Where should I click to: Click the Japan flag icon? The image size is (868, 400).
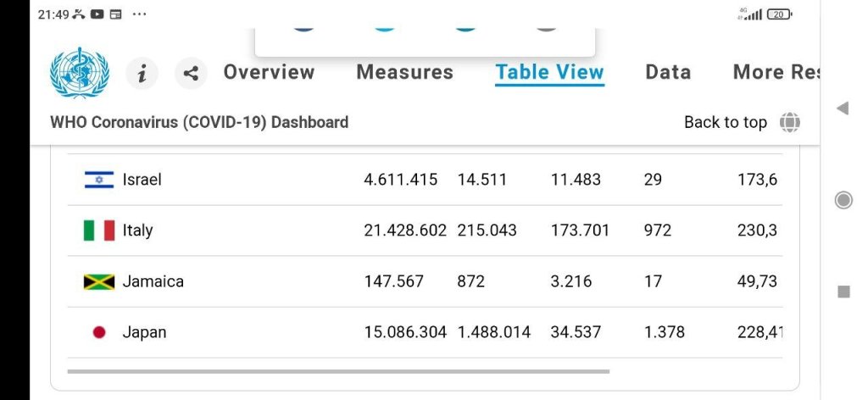pyautogui.click(x=99, y=332)
